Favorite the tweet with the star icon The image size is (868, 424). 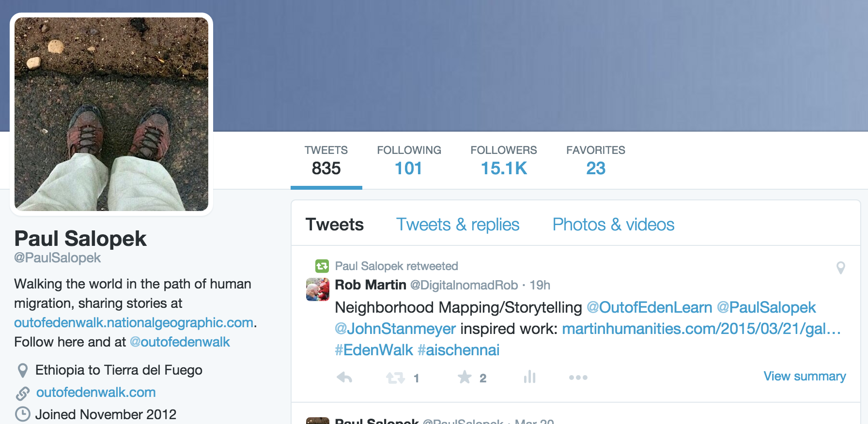tap(465, 377)
